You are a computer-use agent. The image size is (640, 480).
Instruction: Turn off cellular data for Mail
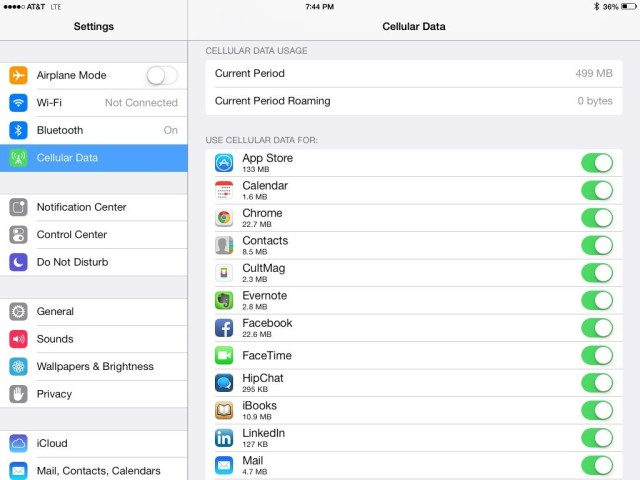coord(596,465)
